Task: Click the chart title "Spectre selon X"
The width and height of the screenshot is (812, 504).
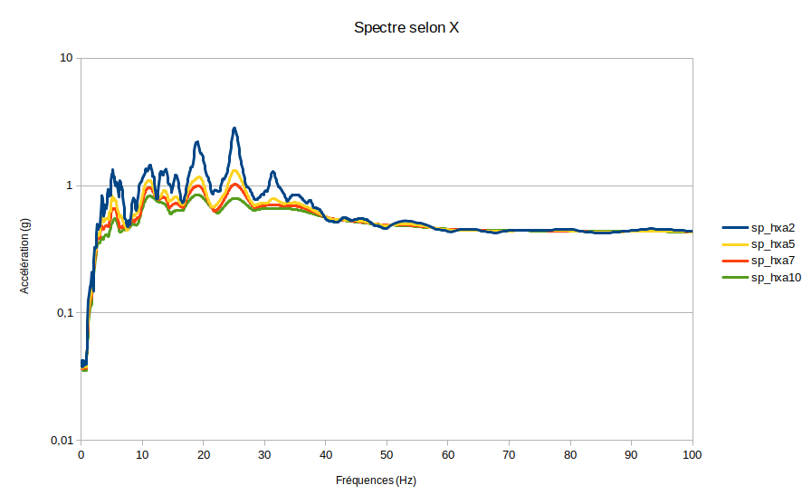Action: (x=406, y=28)
